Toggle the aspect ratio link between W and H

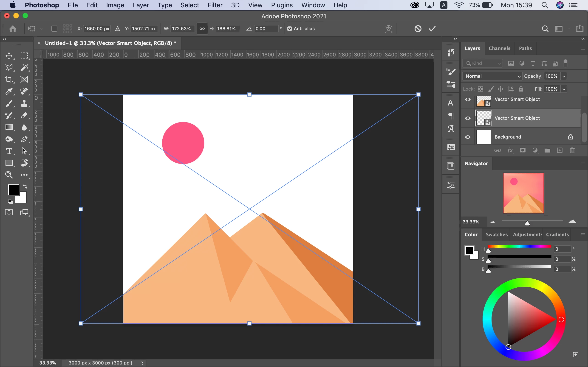pyautogui.click(x=202, y=29)
